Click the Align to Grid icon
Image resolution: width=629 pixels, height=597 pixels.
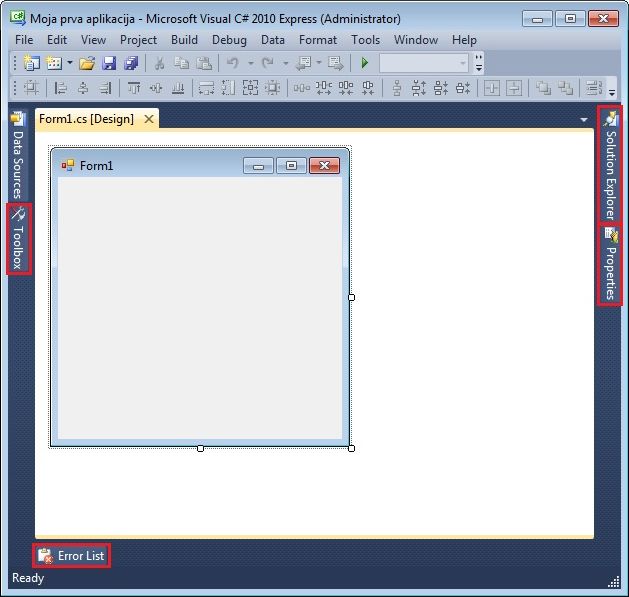[x=31, y=88]
